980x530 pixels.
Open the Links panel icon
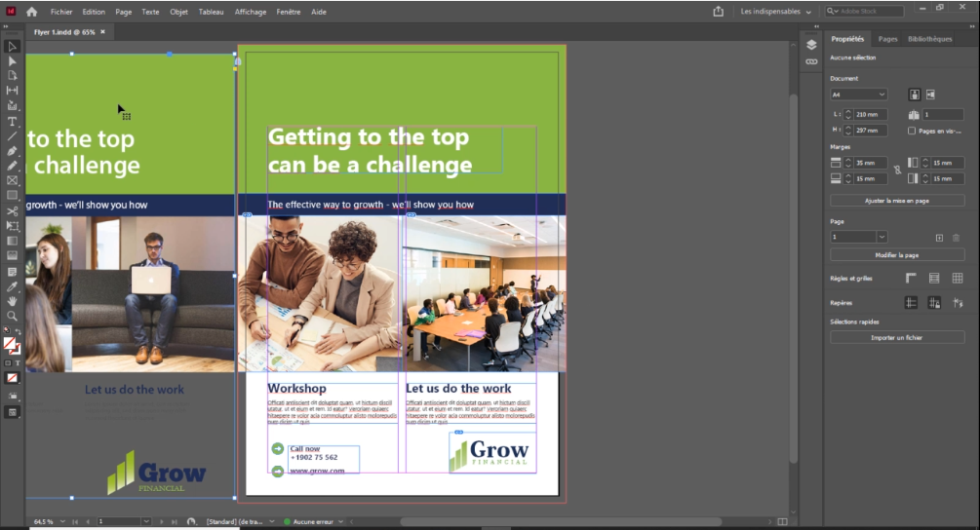click(811, 61)
